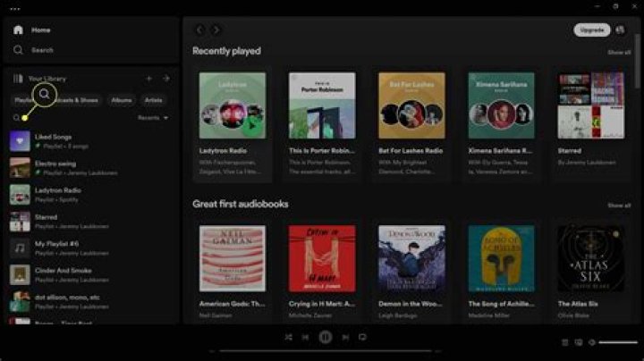Image resolution: width=644 pixels, height=361 pixels.
Task: Filter library by Podcasts & Shows chip
Action: click(x=78, y=100)
